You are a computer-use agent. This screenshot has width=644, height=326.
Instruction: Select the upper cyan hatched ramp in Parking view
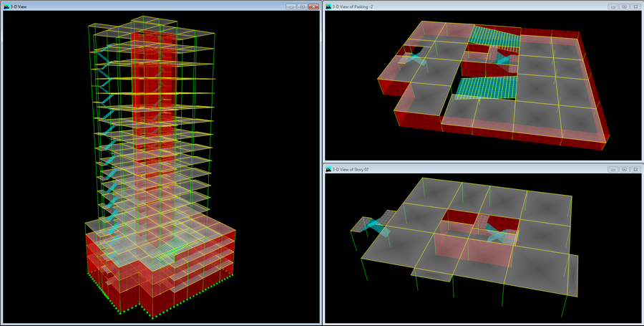[x=494, y=36]
